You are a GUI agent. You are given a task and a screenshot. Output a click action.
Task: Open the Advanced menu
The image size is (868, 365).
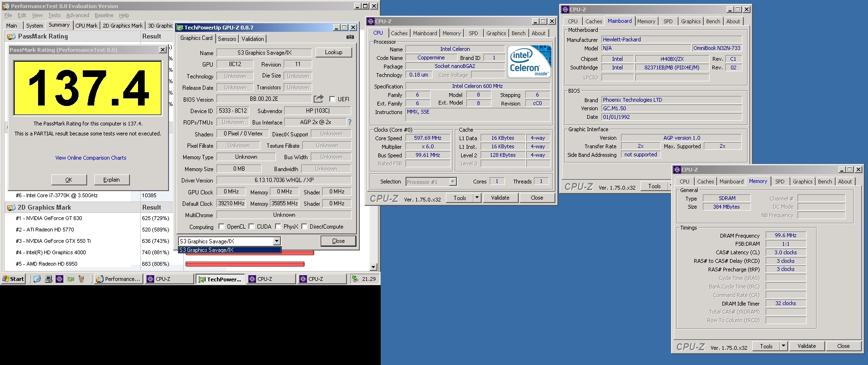(78, 15)
